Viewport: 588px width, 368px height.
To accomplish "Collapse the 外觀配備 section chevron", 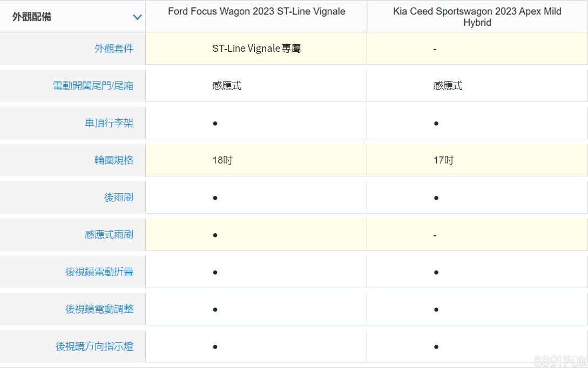I will point(137,17).
